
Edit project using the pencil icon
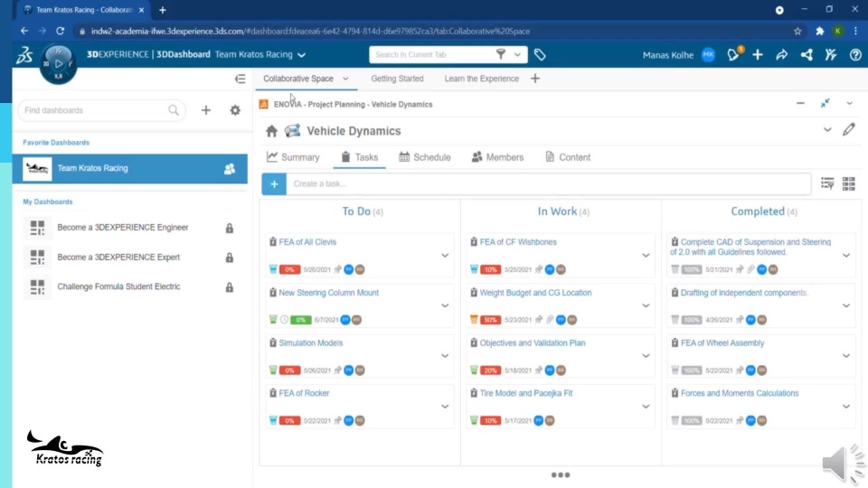(849, 130)
